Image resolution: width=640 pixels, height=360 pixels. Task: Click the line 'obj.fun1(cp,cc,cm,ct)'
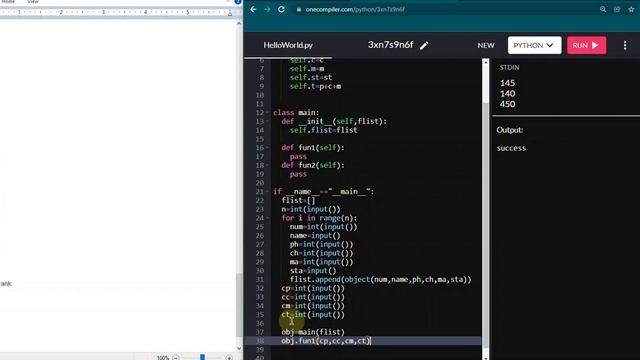tap(326, 341)
